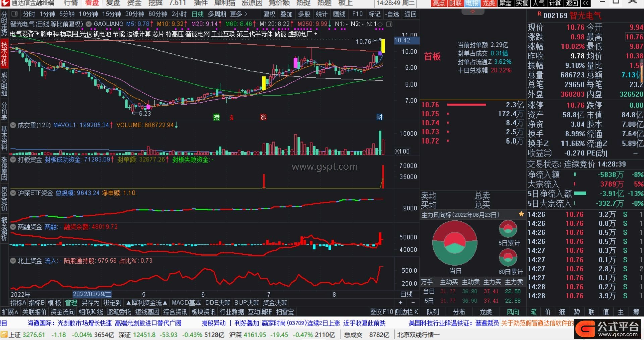The width and height of the screenshot is (644, 340).
Task: Click the green 港 marker on the chart
Action: coord(217,117)
